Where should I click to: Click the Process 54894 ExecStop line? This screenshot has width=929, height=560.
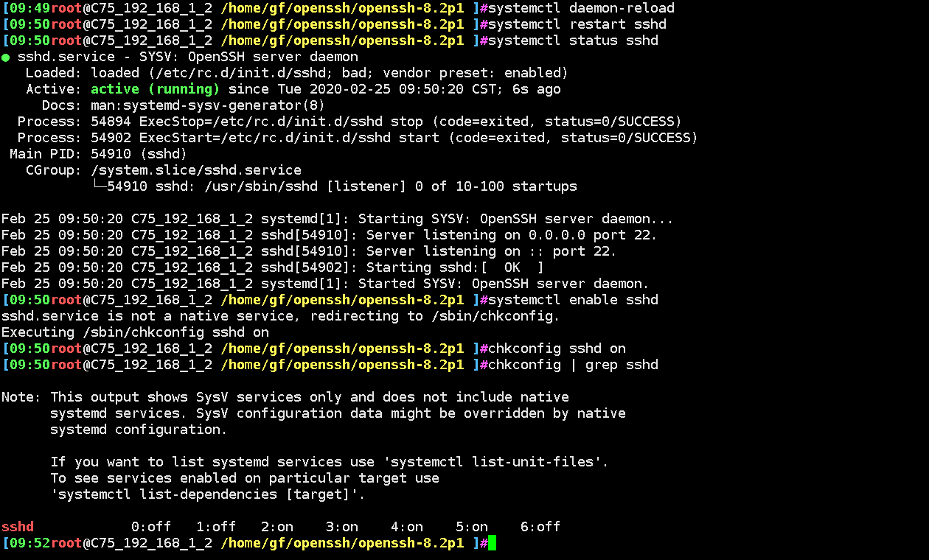[x=350, y=122]
